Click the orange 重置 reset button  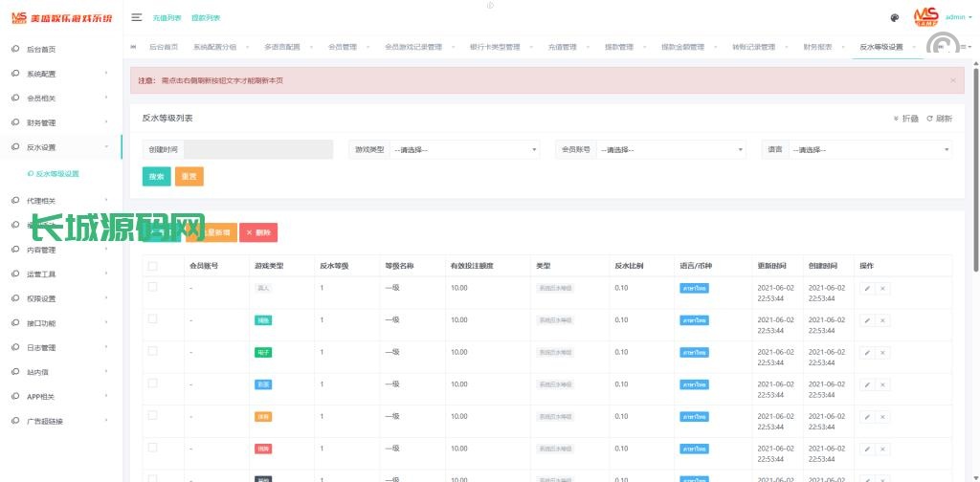point(189,177)
